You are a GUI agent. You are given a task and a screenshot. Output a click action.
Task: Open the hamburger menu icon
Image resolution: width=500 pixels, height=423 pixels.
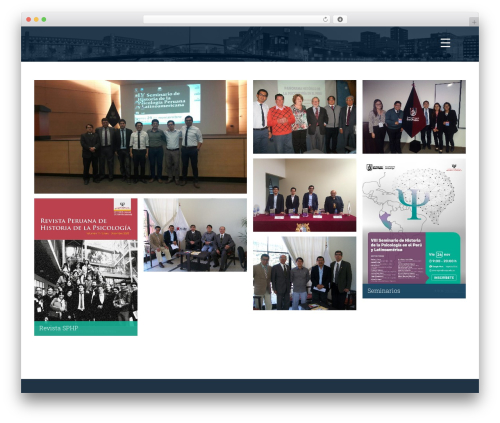point(445,43)
